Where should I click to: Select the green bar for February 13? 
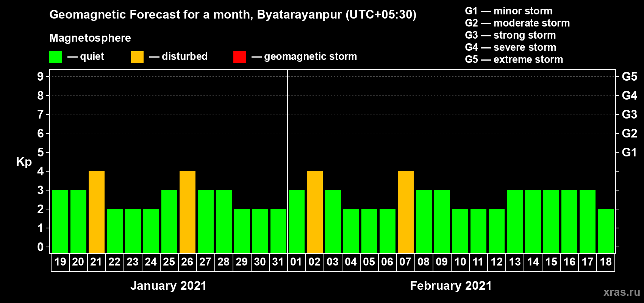[515, 221]
